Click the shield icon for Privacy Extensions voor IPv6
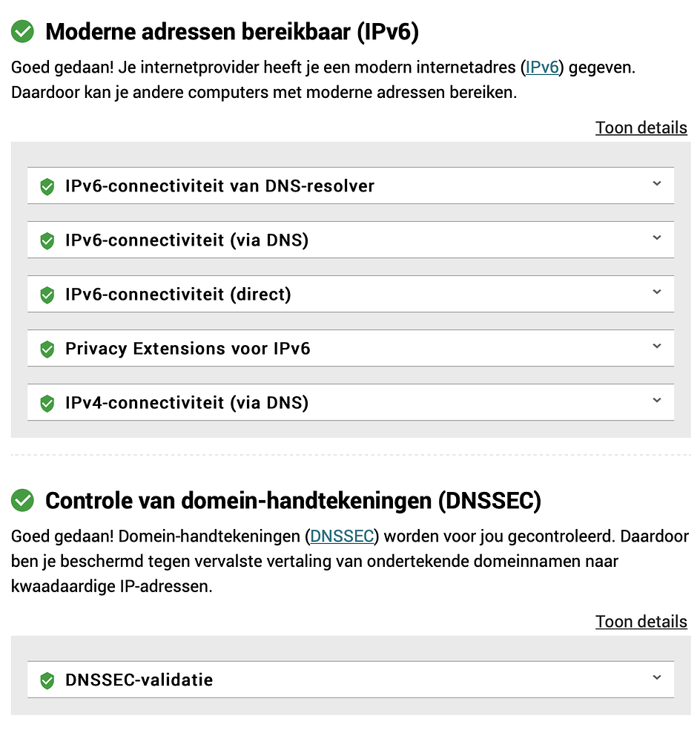The image size is (700, 742). coord(47,348)
